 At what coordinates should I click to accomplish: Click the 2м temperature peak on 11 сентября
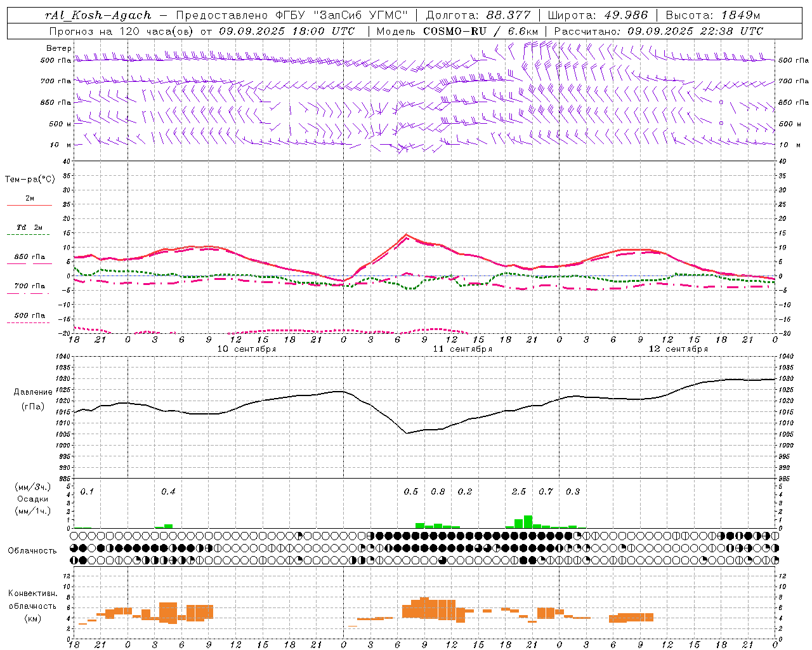pyautogui.click(x=406, y=234)
